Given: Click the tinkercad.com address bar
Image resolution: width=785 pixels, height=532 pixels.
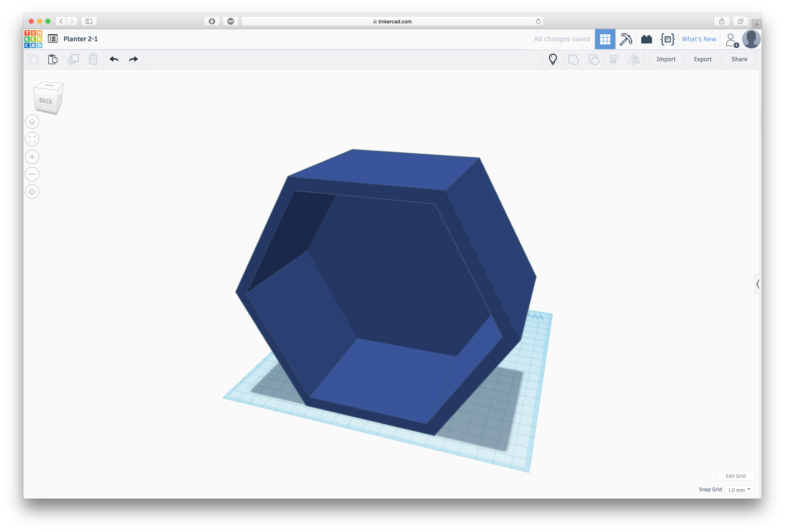Looking at the screenshot, I should [x=392, y=21].
